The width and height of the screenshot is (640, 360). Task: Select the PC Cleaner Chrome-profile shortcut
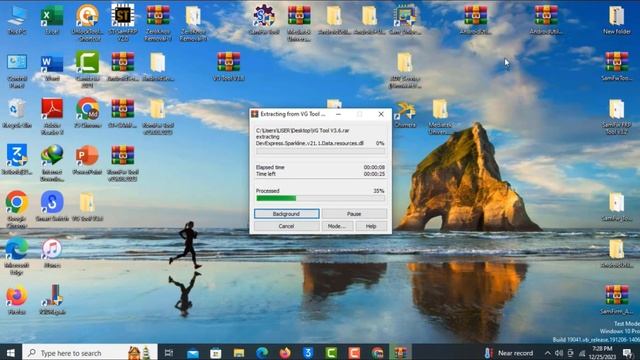pyautogui.click(x=87, y=113)
